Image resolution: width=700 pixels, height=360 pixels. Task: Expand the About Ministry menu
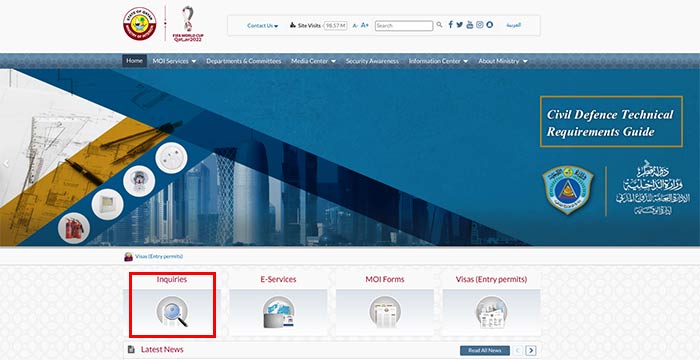pyautogui.click(x=503, y=61)
